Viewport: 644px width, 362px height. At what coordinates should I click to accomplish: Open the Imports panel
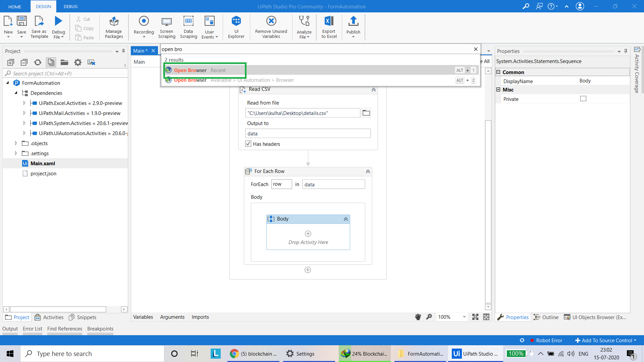tap(200, 317)
